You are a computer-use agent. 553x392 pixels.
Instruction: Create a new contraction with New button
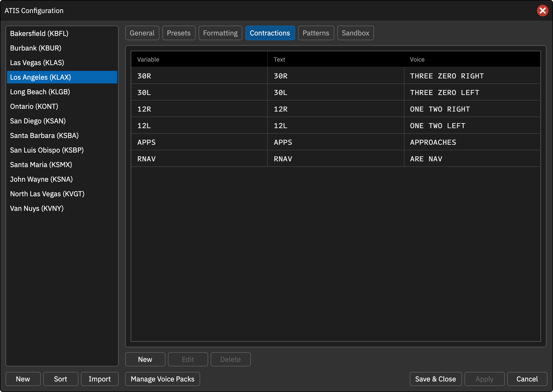click(145, 359)
